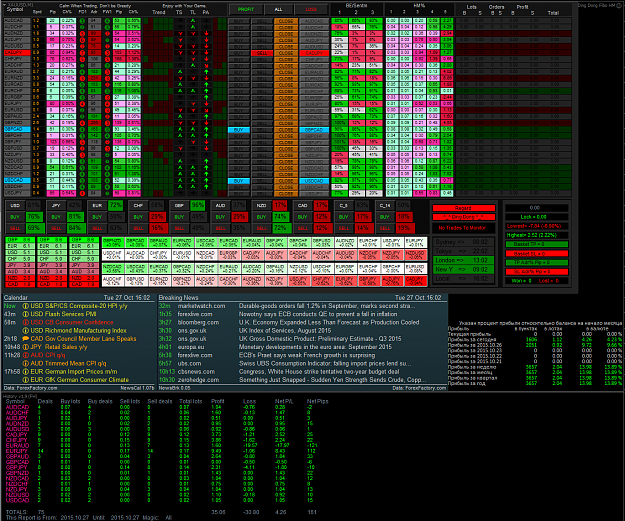Click impact icon for USD Richmond Manufacturing Index
The width and height of the screenshot is (625, 521).
tap(26, 331)
